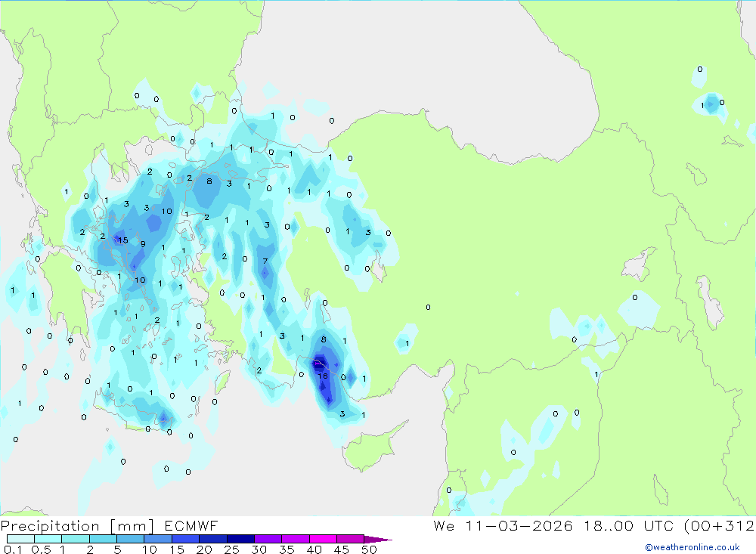
Task: Click legend scale label '30'
Action: pyautogui.click(x=259, y=549)
